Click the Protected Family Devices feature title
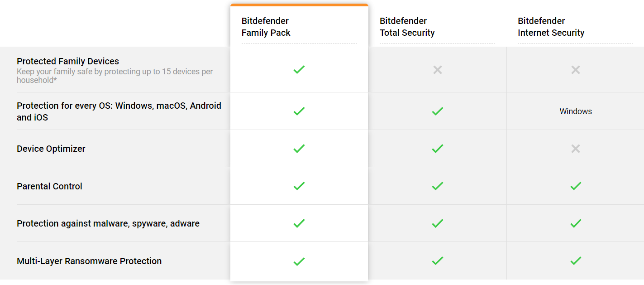This screenshot has height=285, width=644. click(68, 61)
